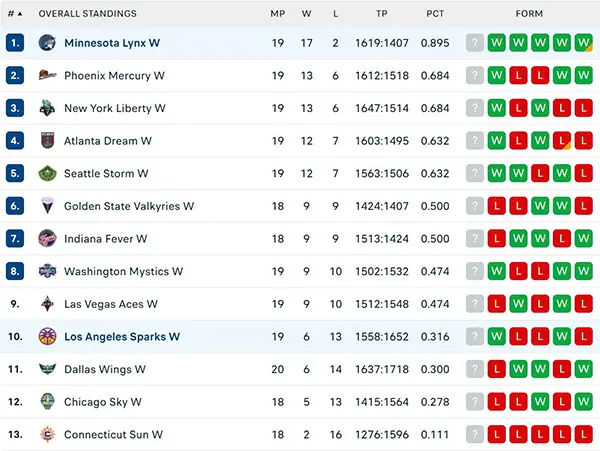600x451 pixels.
Task: Open the Minnesota Lynx W team page
Action: pos(112,43)
